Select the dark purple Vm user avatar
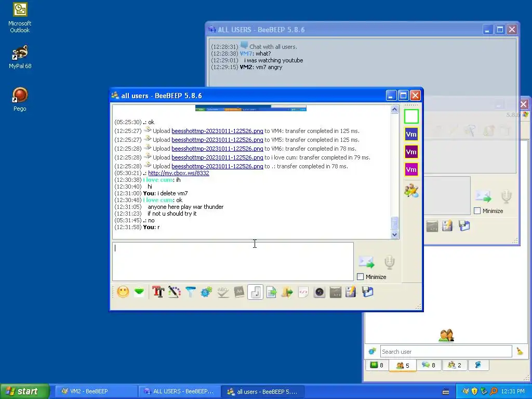532x399 pixels. pyautogui.click(x=411, y=152)
